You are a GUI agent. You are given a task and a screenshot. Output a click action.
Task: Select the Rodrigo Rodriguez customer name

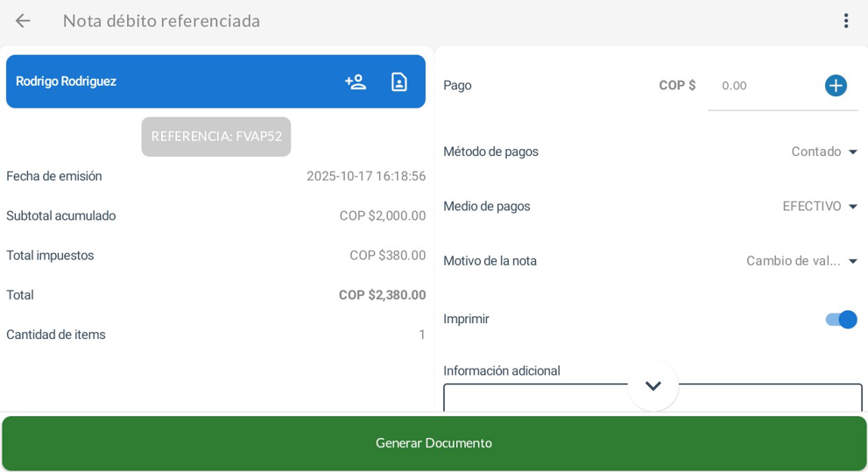pos(67,81)
